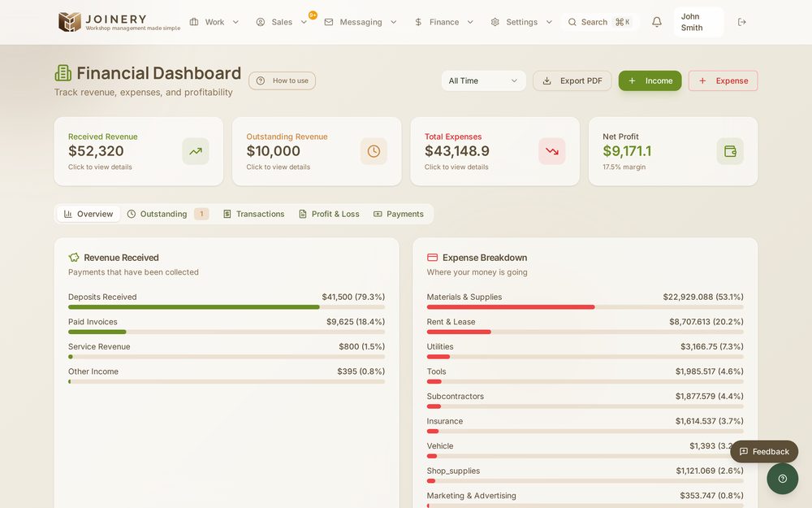
Task: Click the Outstanding Revenue clock icon
Action: tap(374, 151)
